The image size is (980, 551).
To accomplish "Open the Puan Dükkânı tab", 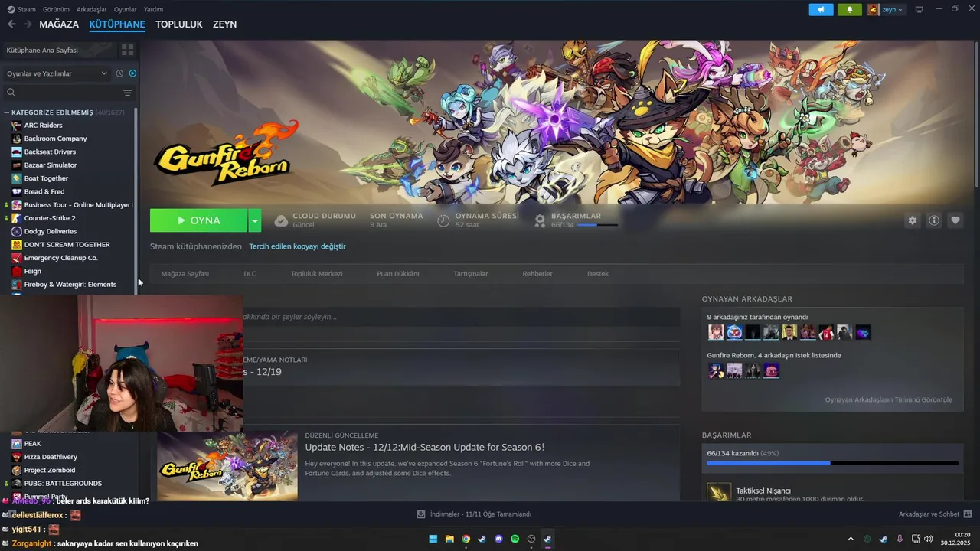I will coord(398,274).
